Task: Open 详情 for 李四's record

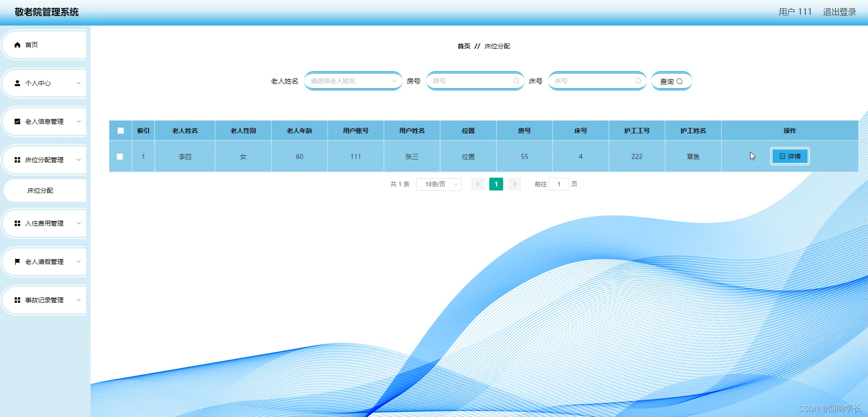Action: pos(789,156)
